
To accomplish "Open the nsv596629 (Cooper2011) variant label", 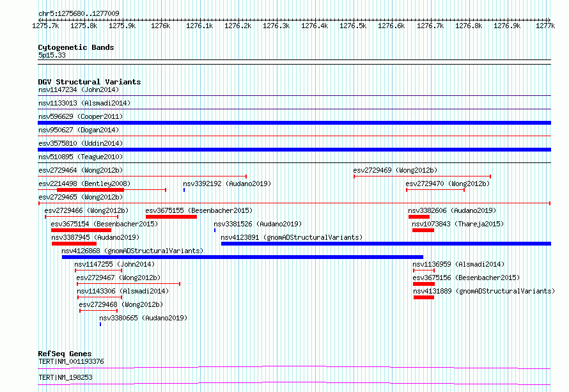I will click(x=81, y=116).
